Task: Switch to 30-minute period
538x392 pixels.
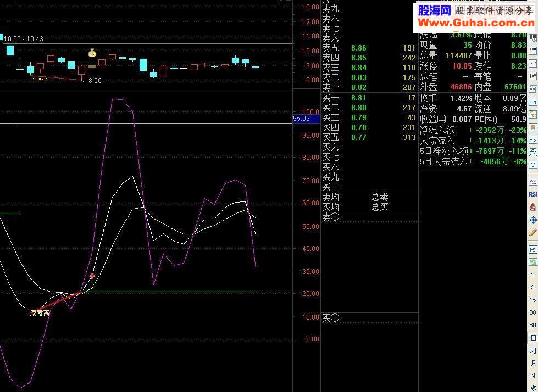Action: pyautogui.click(x=533, y=312)
